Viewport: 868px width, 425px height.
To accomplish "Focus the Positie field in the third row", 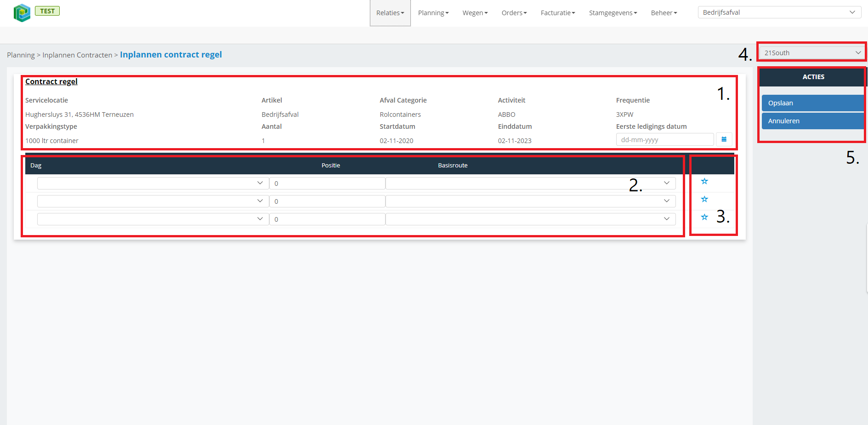I will pos(327,219).
